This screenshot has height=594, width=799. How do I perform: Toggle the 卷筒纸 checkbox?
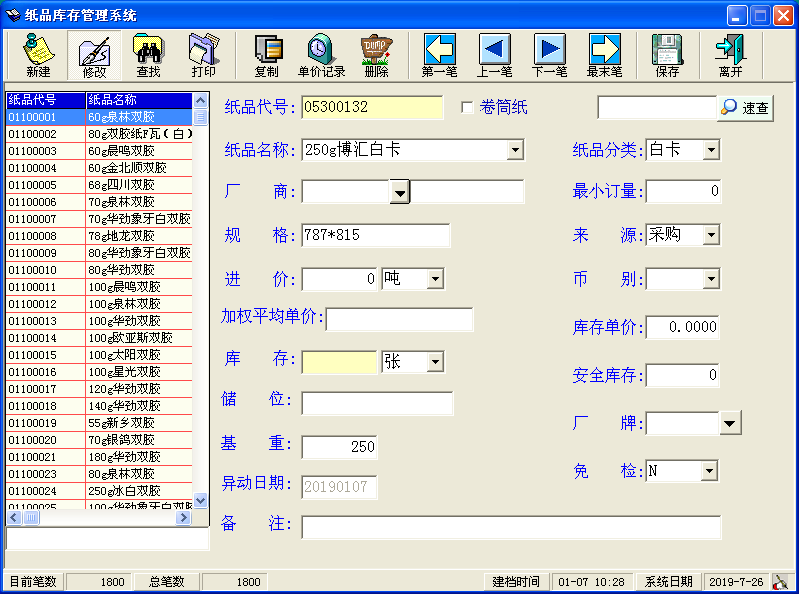tap(467, 107)
